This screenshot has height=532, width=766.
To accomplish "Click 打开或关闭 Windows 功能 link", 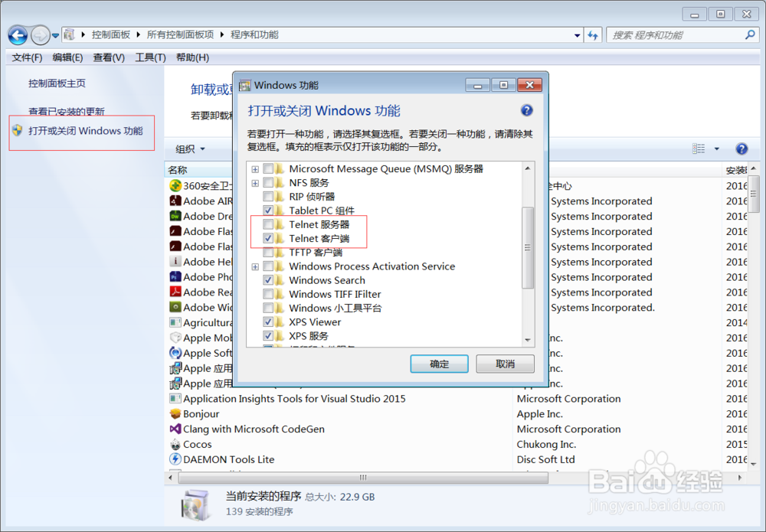I will (x=86, y=131).
